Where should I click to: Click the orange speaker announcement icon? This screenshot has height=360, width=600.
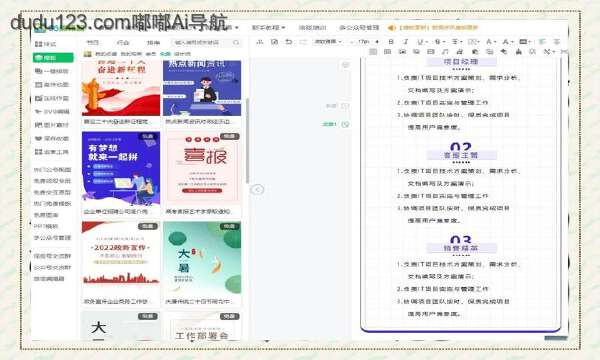pyautogui.click(x=391, y=28)
